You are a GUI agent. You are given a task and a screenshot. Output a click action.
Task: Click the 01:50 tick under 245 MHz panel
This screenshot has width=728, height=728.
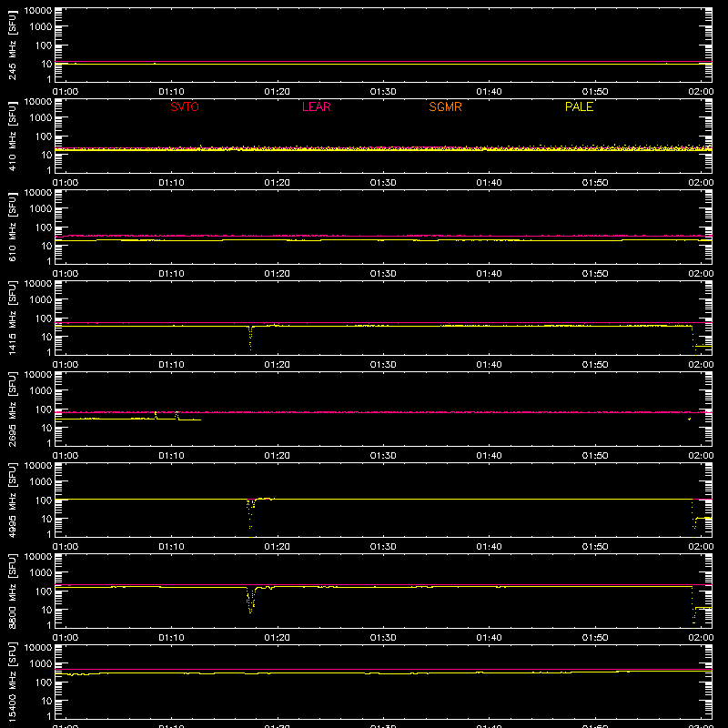click(595, 92)
